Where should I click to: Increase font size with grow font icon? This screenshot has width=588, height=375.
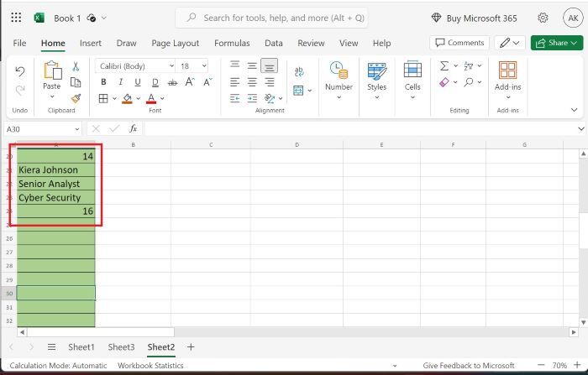click(190, 81)
